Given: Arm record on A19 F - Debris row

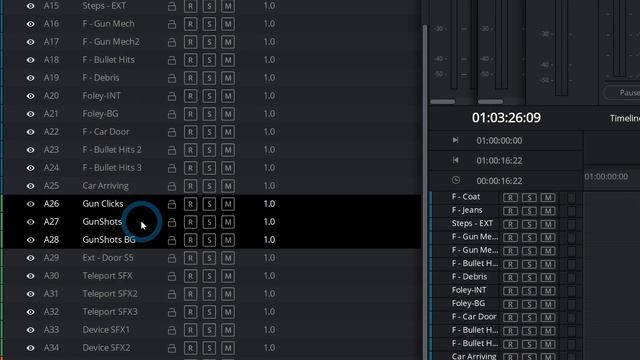Looking at the screenshot, I should tap(191, 78).
